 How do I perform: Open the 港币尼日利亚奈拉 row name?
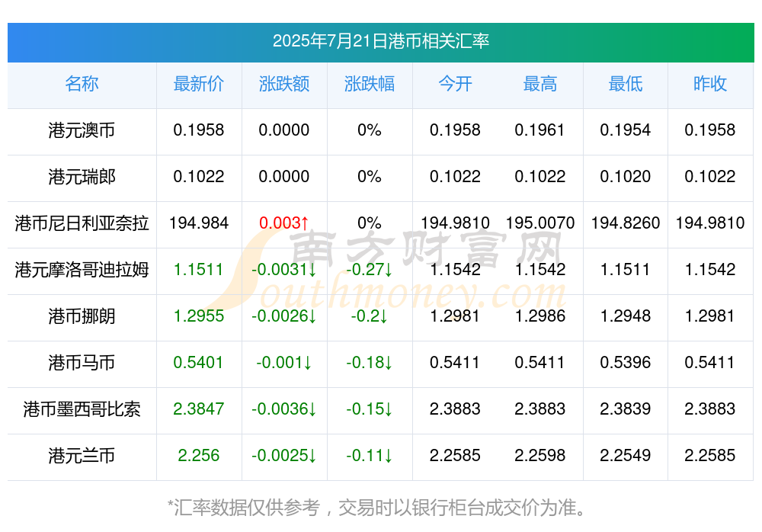(82, 223)
